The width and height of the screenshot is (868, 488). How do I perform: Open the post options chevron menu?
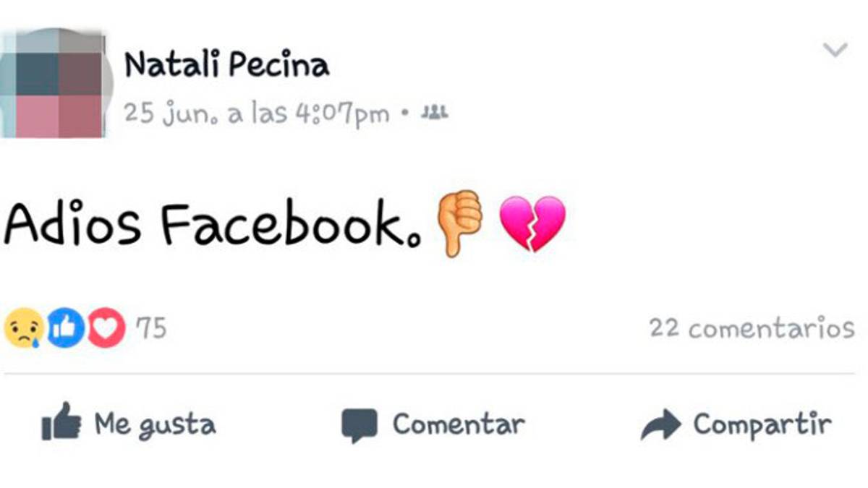(x=835, y=50)
